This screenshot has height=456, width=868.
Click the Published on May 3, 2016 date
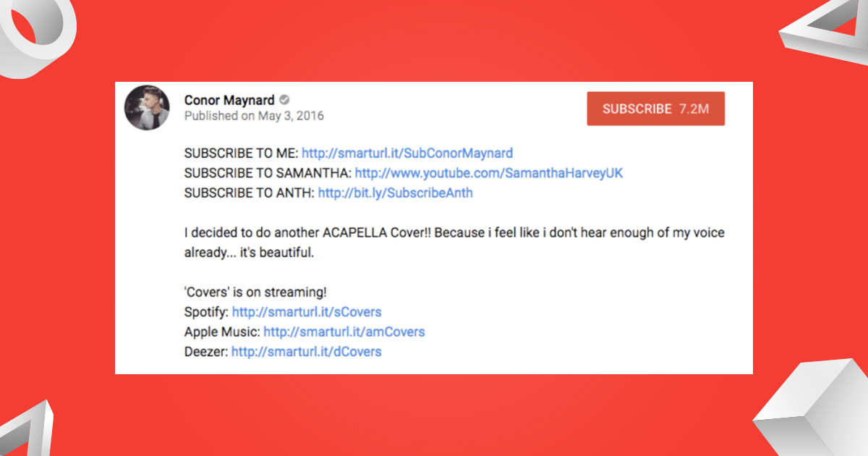coord(254,116)
